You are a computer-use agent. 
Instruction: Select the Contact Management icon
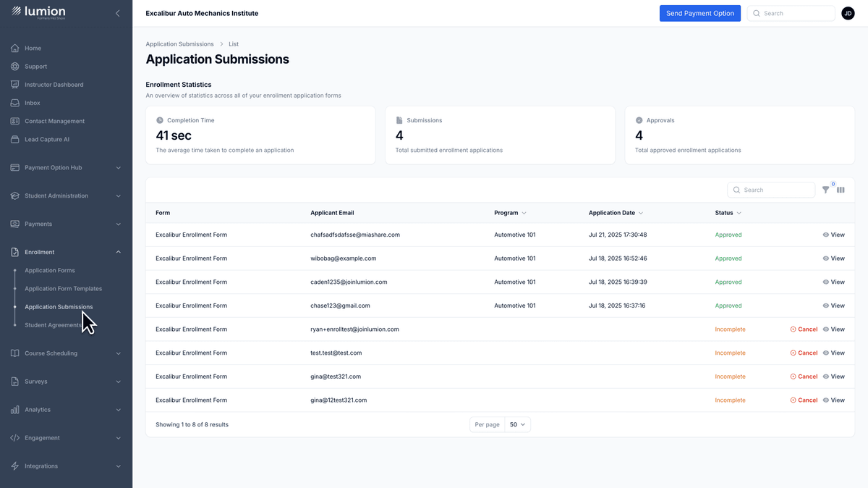click(14, 120)
